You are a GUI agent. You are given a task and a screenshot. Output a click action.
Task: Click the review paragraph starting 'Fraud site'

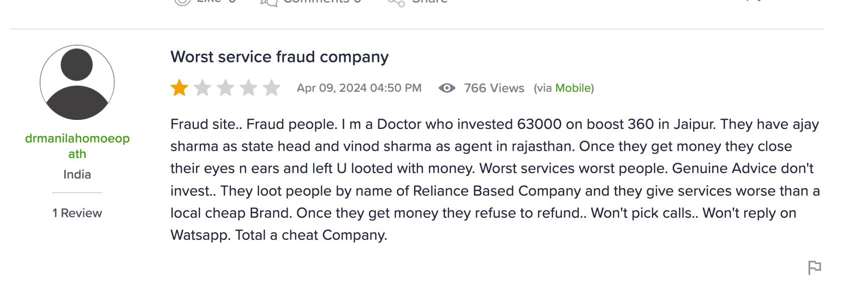click(x=494, y=180)
